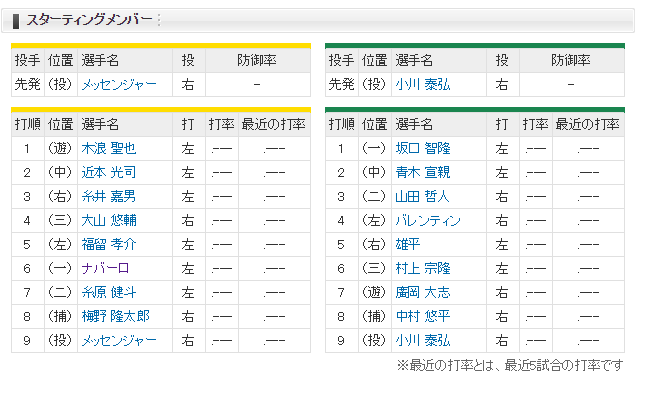Click 村上 宗隆 third baseman link

pos(422,268)
